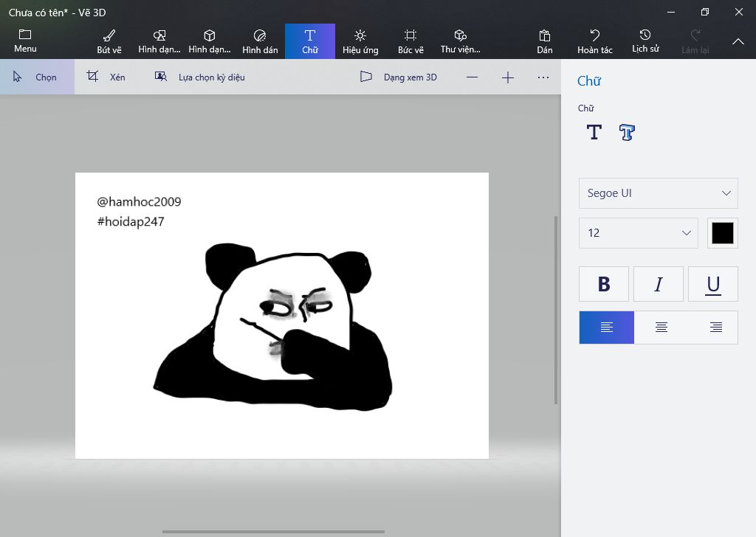Restore down the Vẽ 3D window
756x537 pixels.
705,12
